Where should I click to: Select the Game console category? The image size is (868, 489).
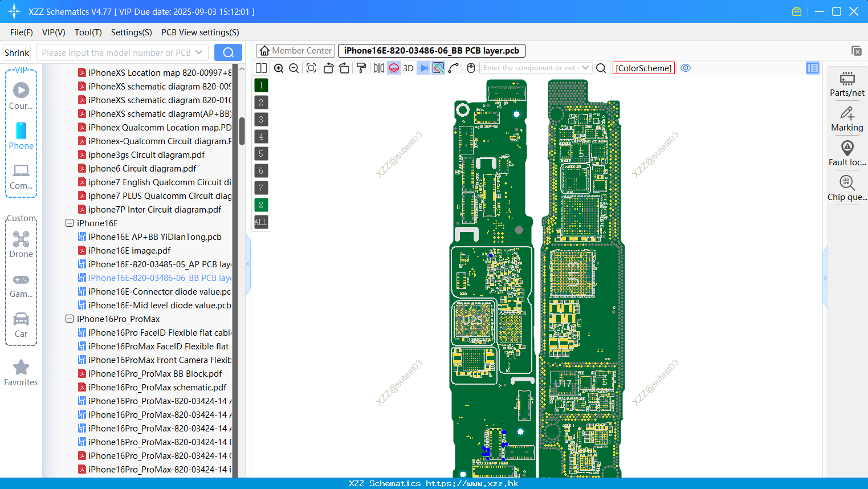[21, 286]
